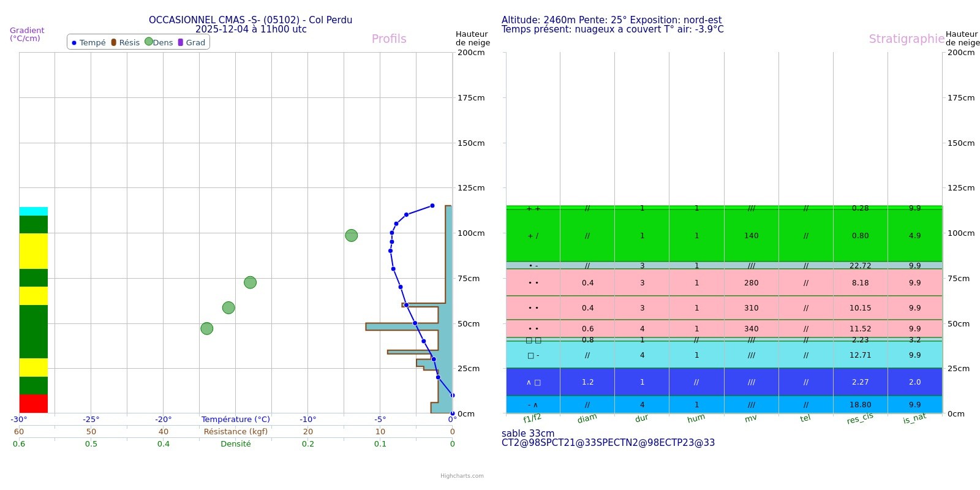
Task: Select the 'res_cis' column label
Action: 860,418
